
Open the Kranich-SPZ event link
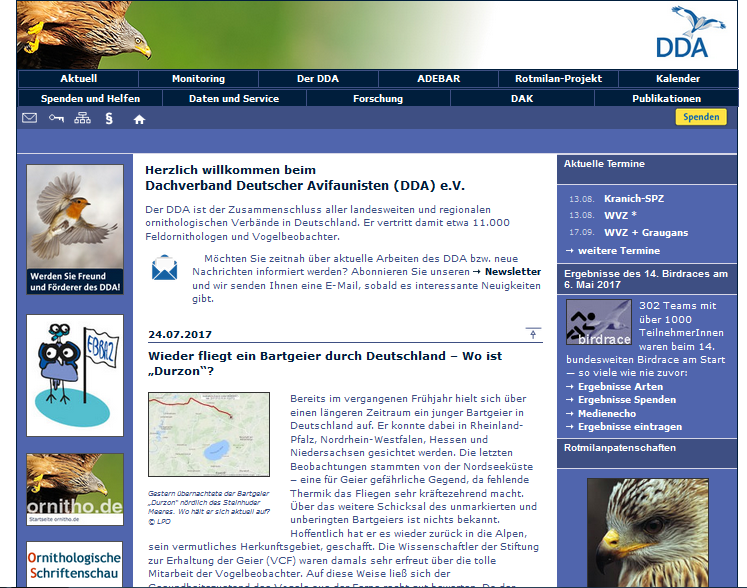634,199
